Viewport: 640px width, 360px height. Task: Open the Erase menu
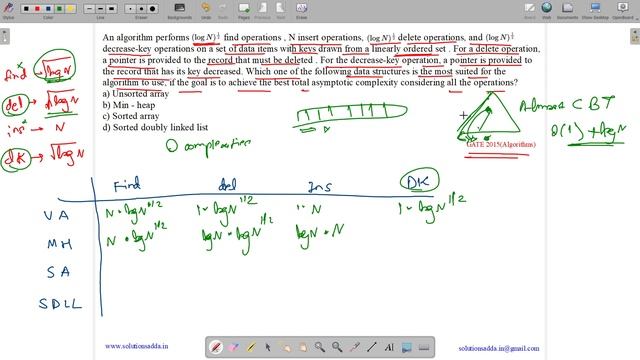(302, 11)
